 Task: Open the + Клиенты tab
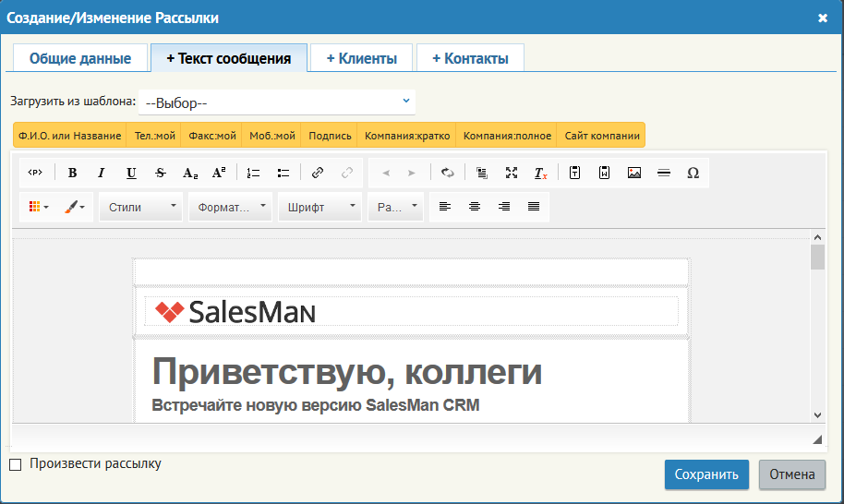(x=362, y=58)
